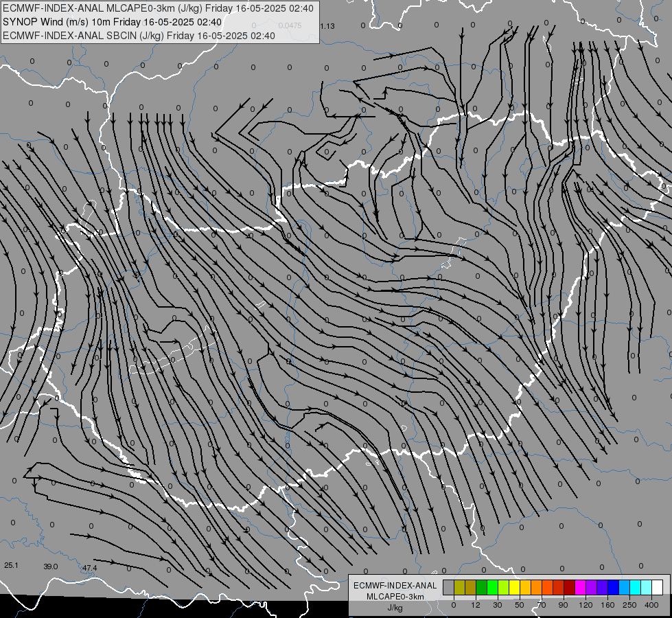Click the 12 tick label on the legend scale
The height and width of the screenshot is (618, 672).
click(476, 605)
